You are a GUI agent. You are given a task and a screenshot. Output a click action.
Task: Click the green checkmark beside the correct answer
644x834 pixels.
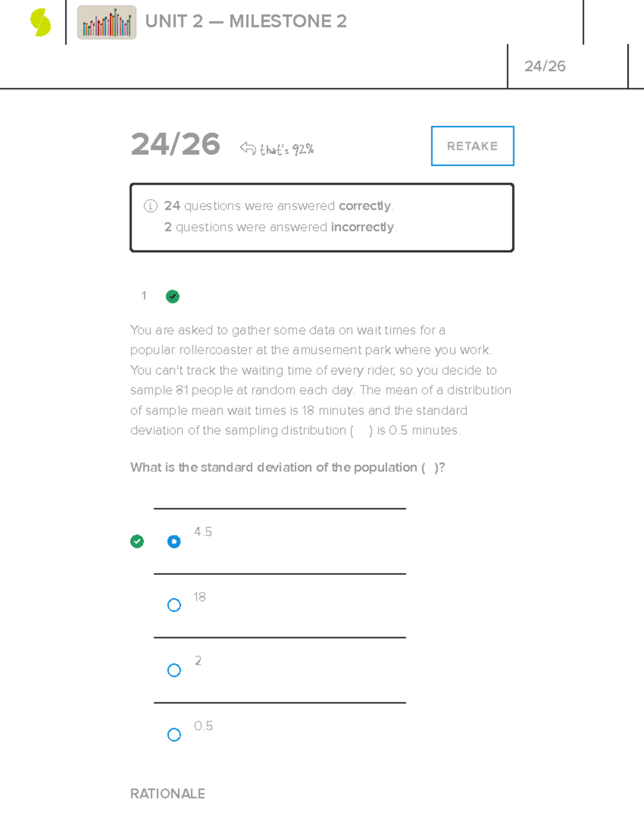pyautogui.click(x=137, y=542)
